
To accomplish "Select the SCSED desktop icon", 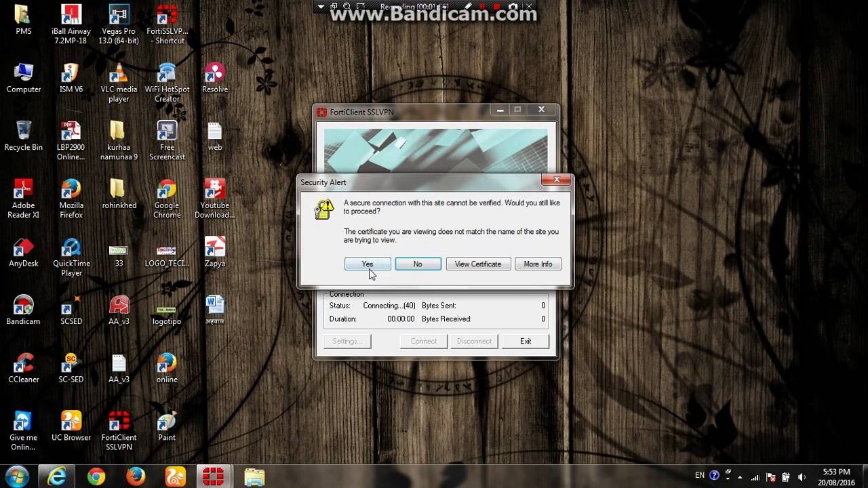I will coord(71,310).
